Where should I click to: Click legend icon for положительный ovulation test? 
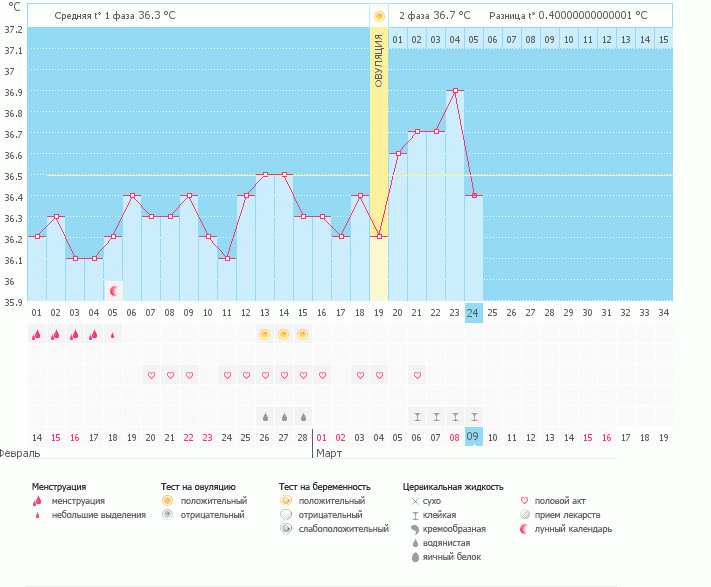(x=168, y=500)
